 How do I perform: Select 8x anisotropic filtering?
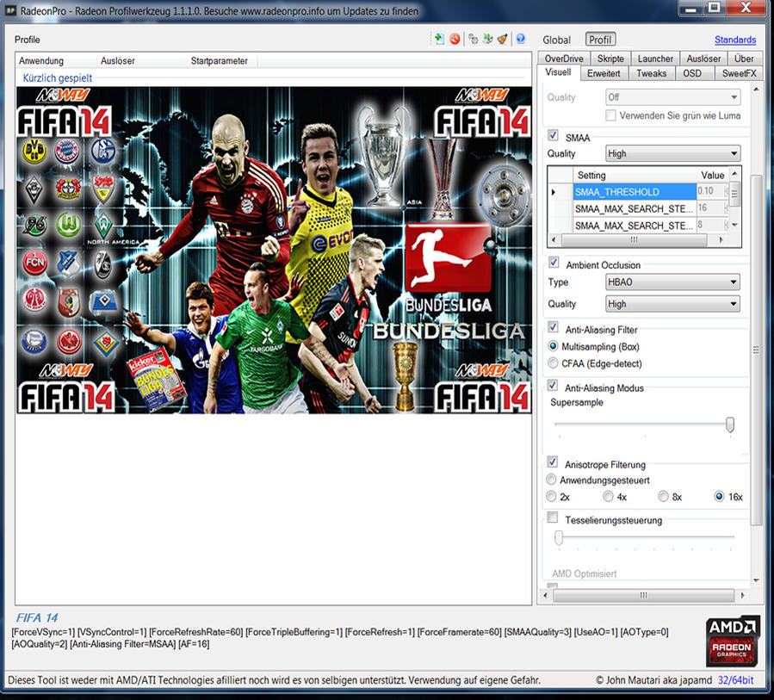[x=664, y=496]
